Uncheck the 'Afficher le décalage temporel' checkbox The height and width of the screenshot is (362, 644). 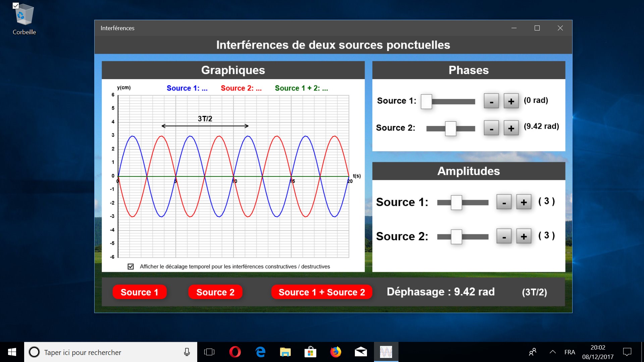131,266
